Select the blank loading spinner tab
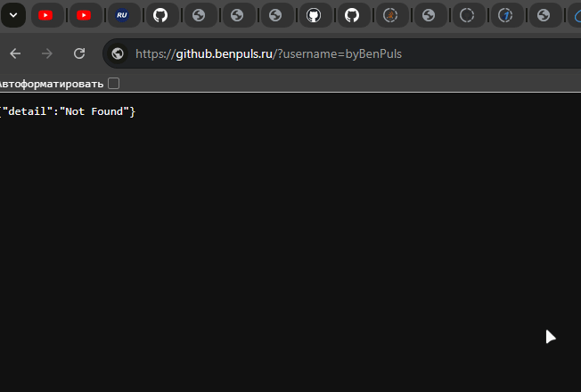This screenshot has height=392, width=581. click(x=467, y=15)
